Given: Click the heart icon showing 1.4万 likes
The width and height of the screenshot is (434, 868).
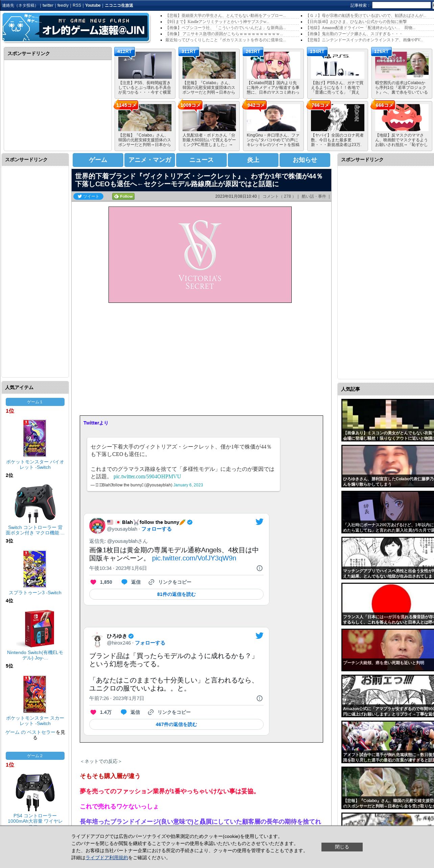Looking at the screenshot, I should pyautogui.click(x=93, y=712).
